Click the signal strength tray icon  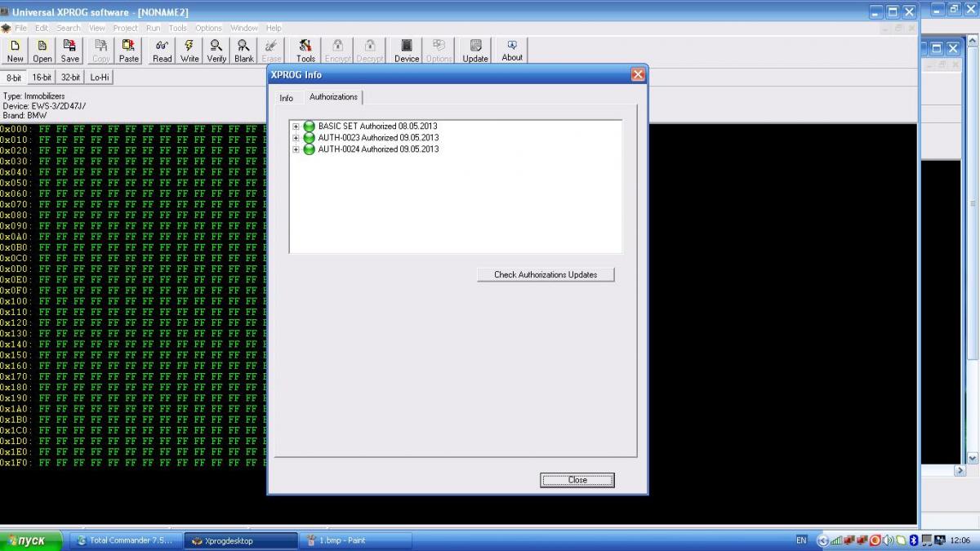835,540
